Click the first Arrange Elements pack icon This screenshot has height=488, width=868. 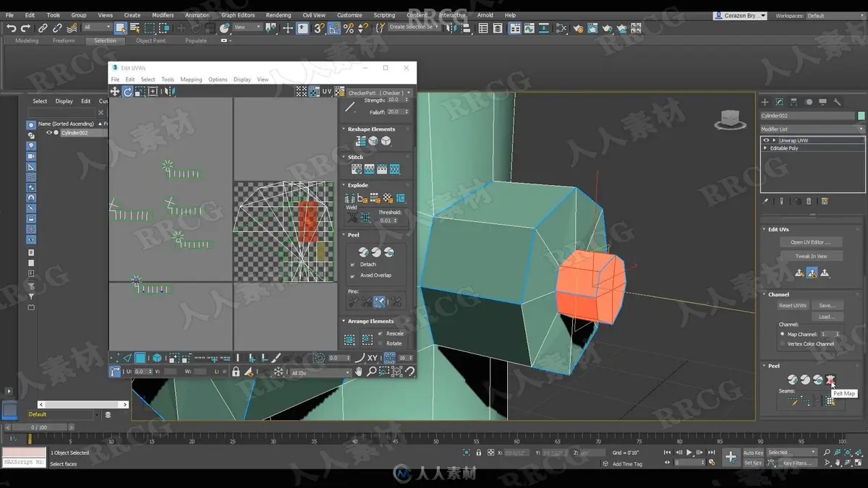[x=349, y=339]
